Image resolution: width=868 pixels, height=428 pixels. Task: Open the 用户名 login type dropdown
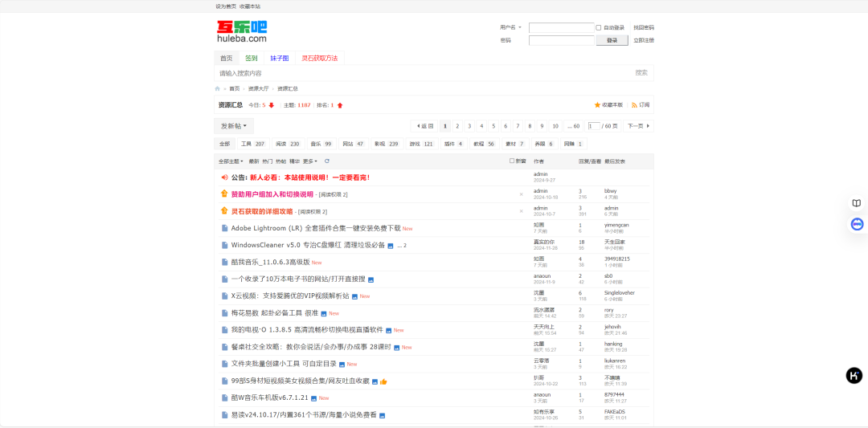(x=510, y=27)
